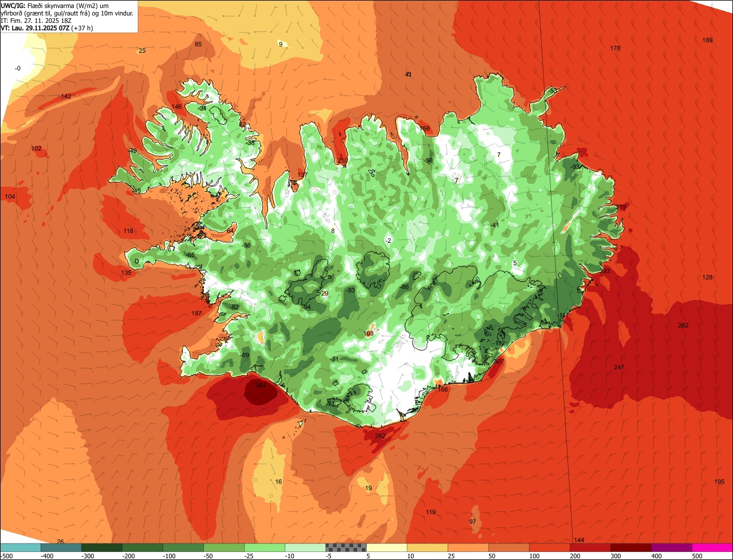Select the 119 value on the map
The image size is (733, 560).
(431, 512)
